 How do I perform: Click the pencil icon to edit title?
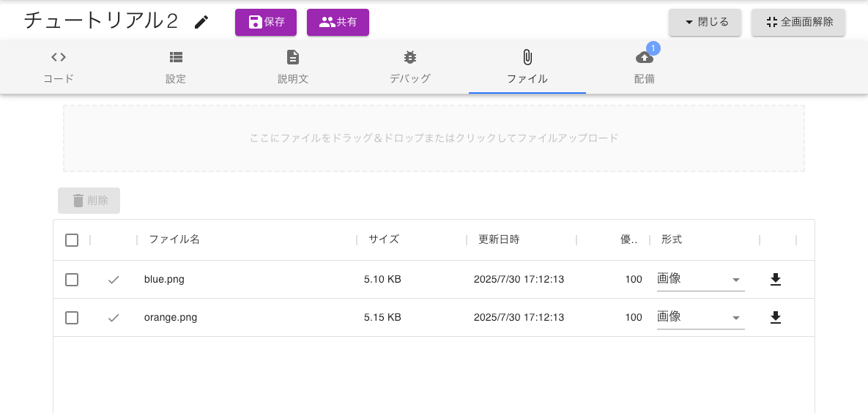pyautogui.click(x=201, y=22)
